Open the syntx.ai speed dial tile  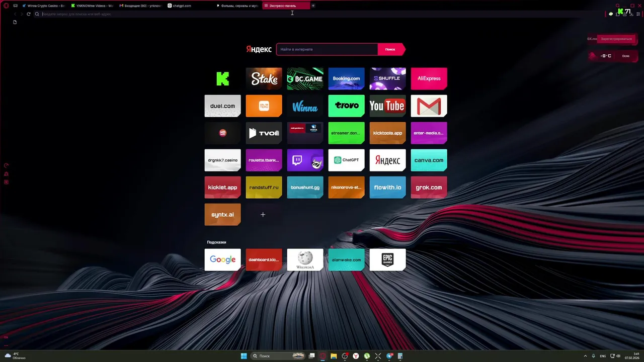pyautogui.click(x=222, y=214)
